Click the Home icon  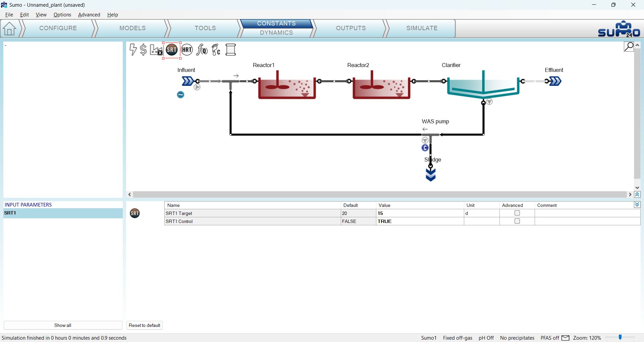[9, 28]
